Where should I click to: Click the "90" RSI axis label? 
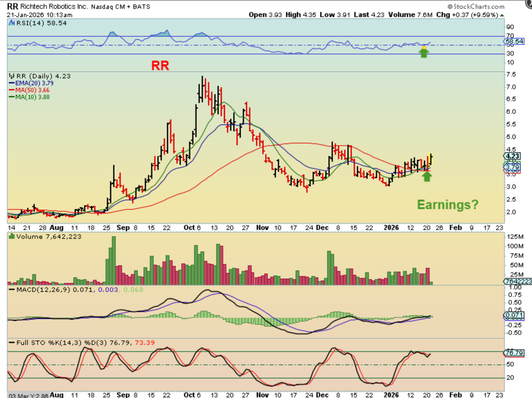(510, 27)
